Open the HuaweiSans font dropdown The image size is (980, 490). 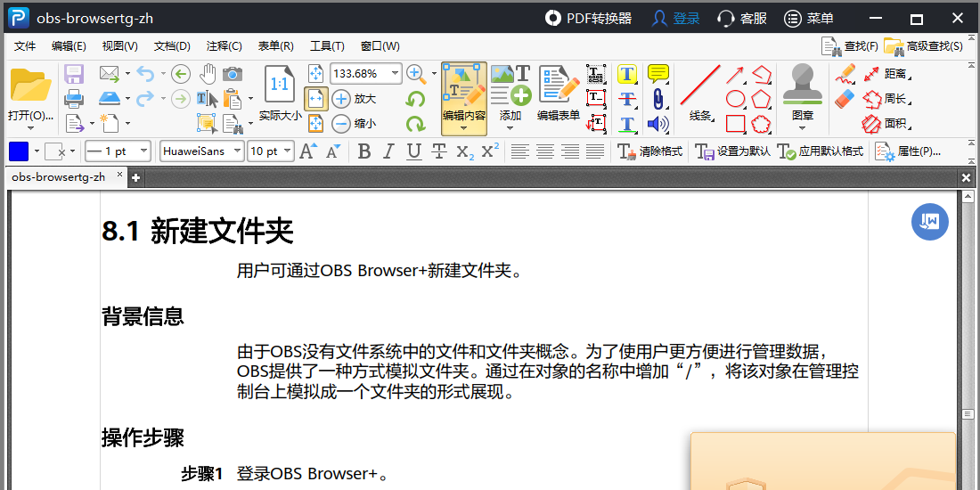pyautogui.click(x=238, y=151)
